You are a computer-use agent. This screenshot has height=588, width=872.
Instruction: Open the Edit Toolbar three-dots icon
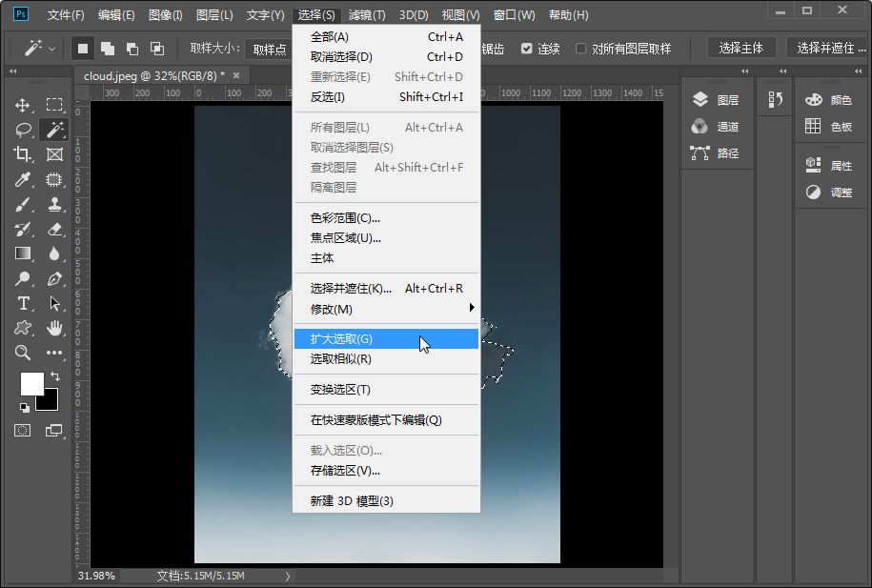pyautogui.click(x=54, y=352)
